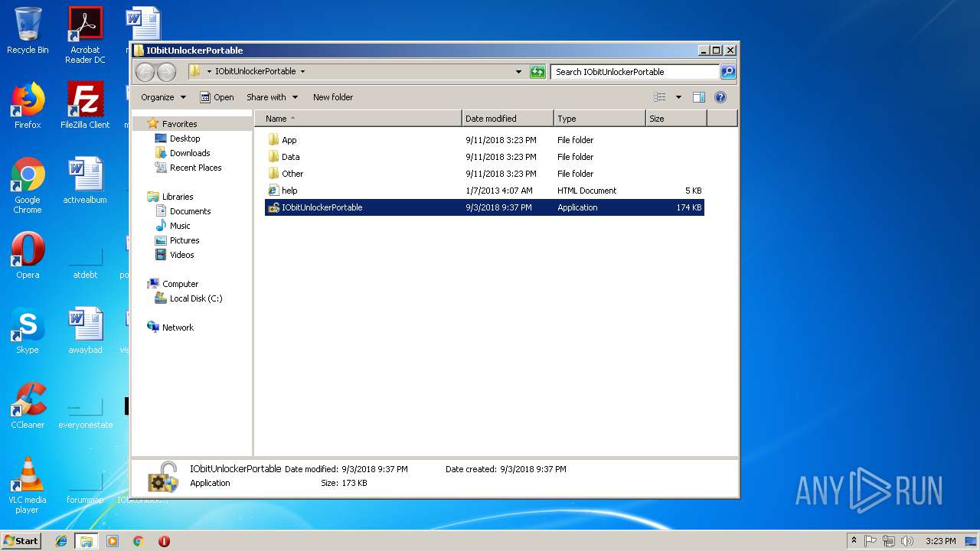Viewport: 980px width, 551px height.
Task: Open the Organize dropdown menu
Action: (x=163, y=97)
